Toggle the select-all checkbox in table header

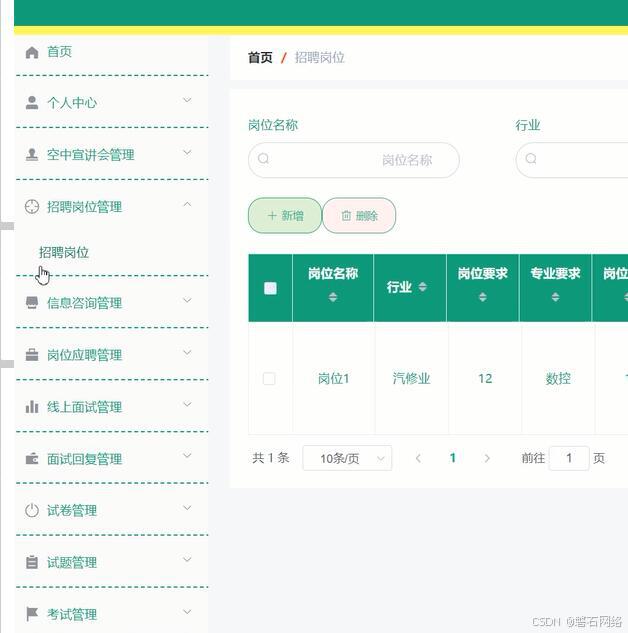[x=270, y=288]
